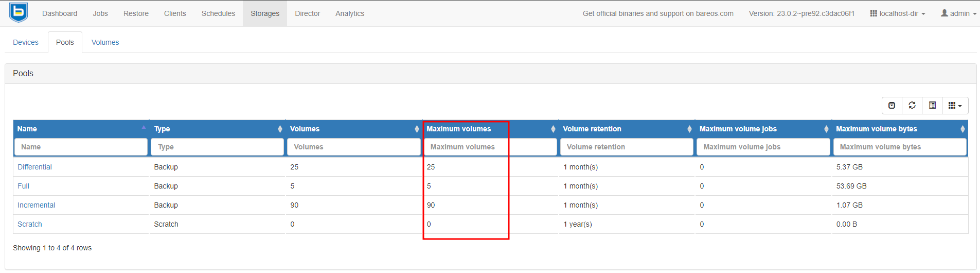Open the Devices tab
The width and height of the screenshot is (980, 273).
[26, 42]
